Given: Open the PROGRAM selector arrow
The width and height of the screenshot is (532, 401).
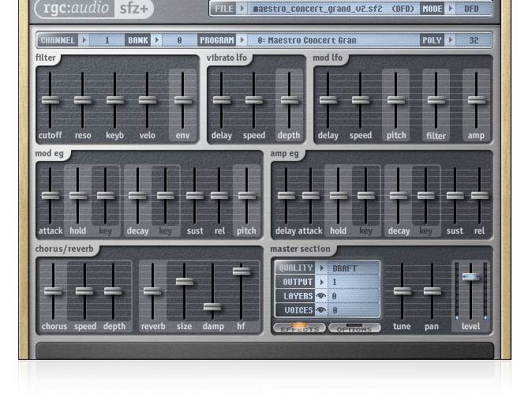Looking at the screenshot, I should (x=242, y=40).
